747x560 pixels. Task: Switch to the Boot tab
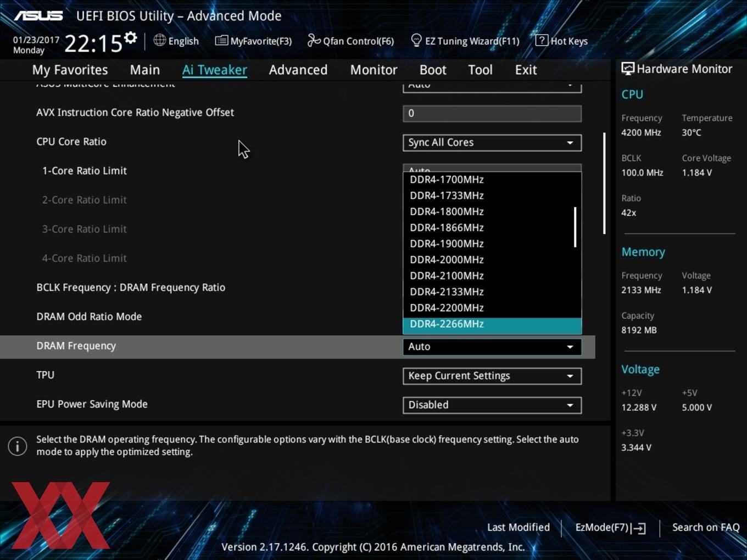(433, 70)
